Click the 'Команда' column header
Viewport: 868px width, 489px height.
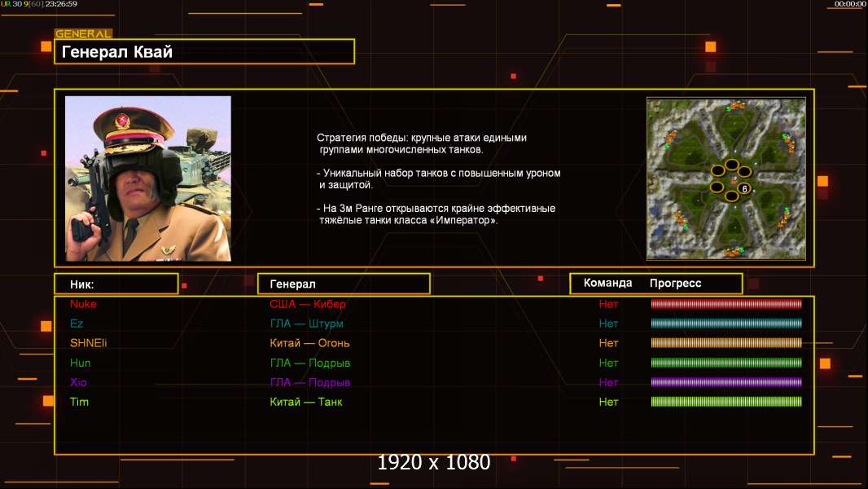[607, 283]
